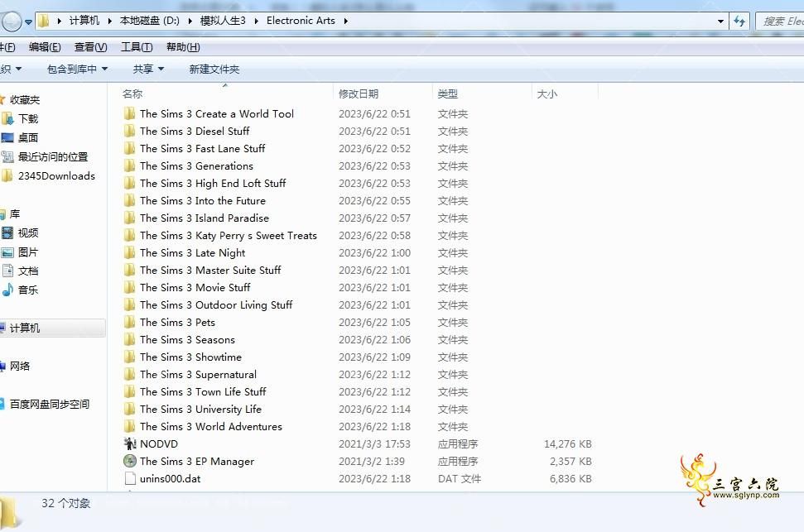804x532 pixels.
Task: Expand the arrow after 计算机 in address bar
Action: (x=110, y=21)
